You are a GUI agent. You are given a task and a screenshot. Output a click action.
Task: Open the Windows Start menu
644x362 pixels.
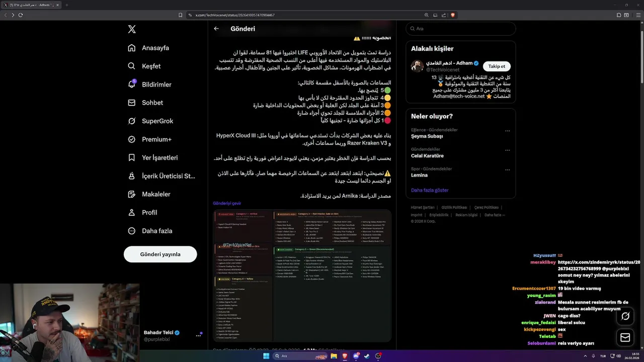pyautogui.click(x=266, y=356)
